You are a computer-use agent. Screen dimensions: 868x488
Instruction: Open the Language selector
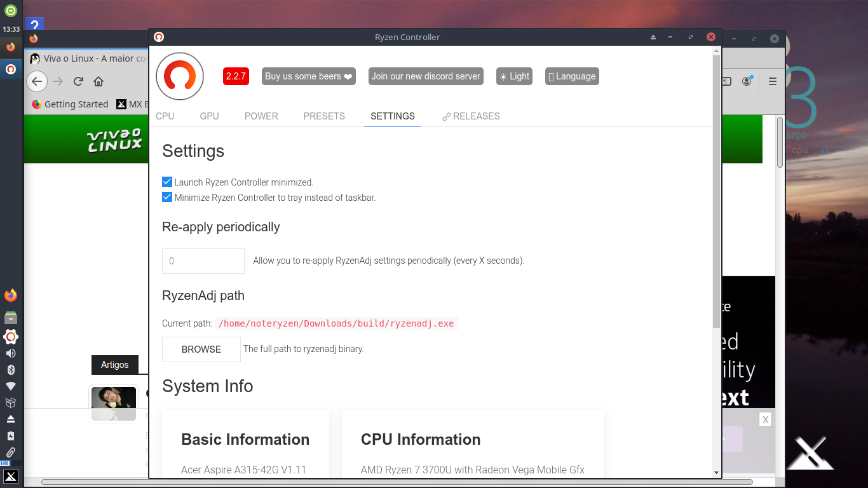click(x=572, y=76)
